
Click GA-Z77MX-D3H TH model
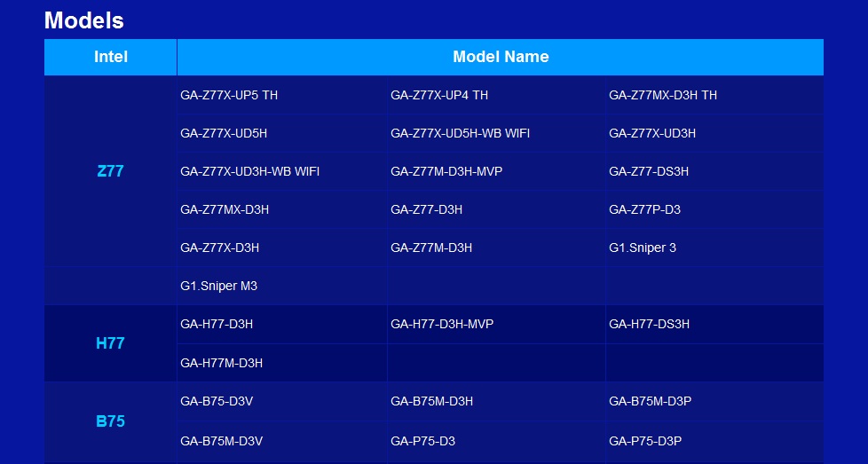pyautogui.click(x=663, y=95)
